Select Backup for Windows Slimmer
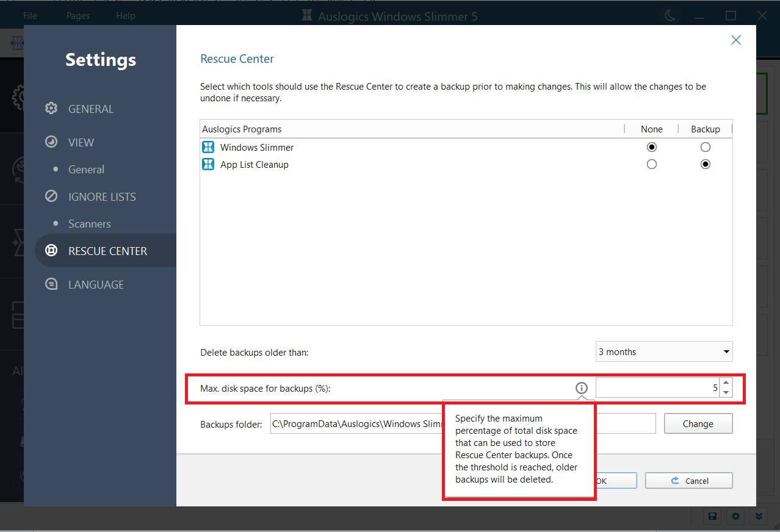The width and height of the screenshot is (780, 532). 706,146
